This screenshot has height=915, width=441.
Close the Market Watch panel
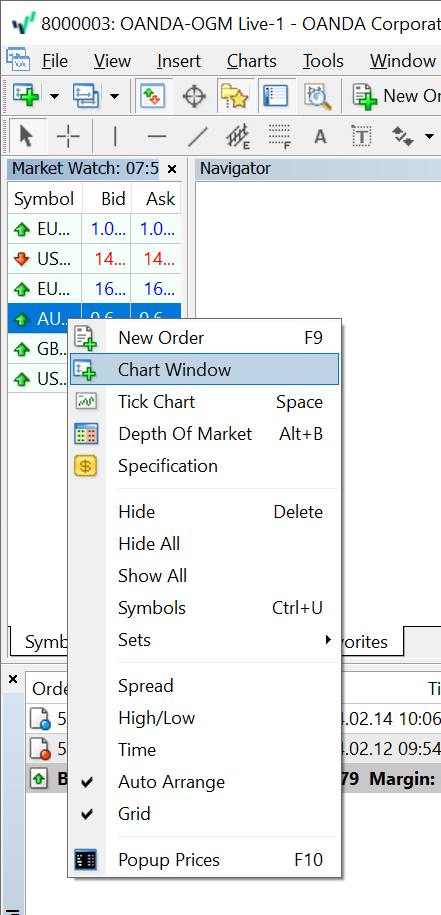172,169
